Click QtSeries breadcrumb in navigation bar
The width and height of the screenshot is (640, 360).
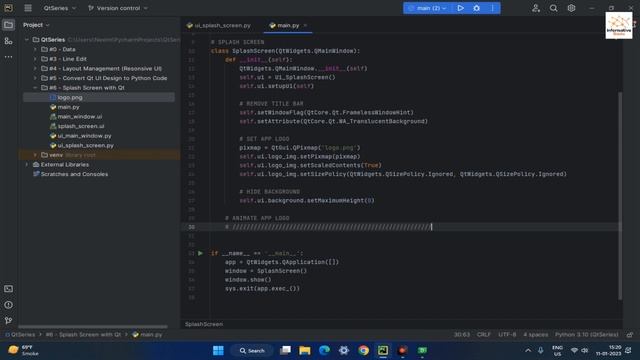coord(20,335)
